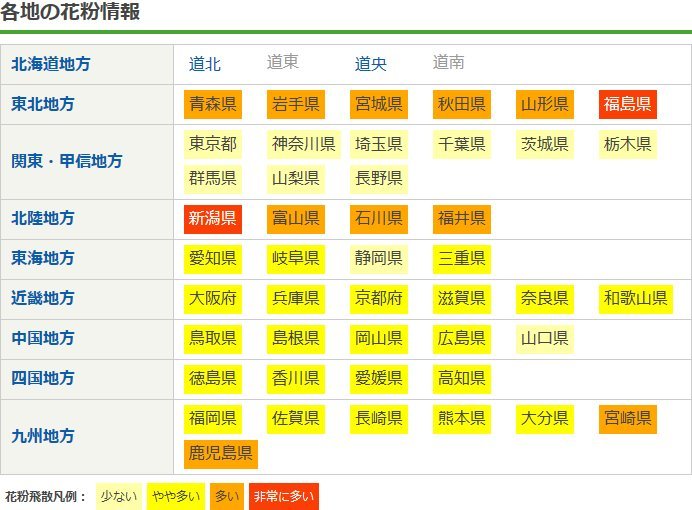Click the 東京都 prefecture link

tap(213, 144)
